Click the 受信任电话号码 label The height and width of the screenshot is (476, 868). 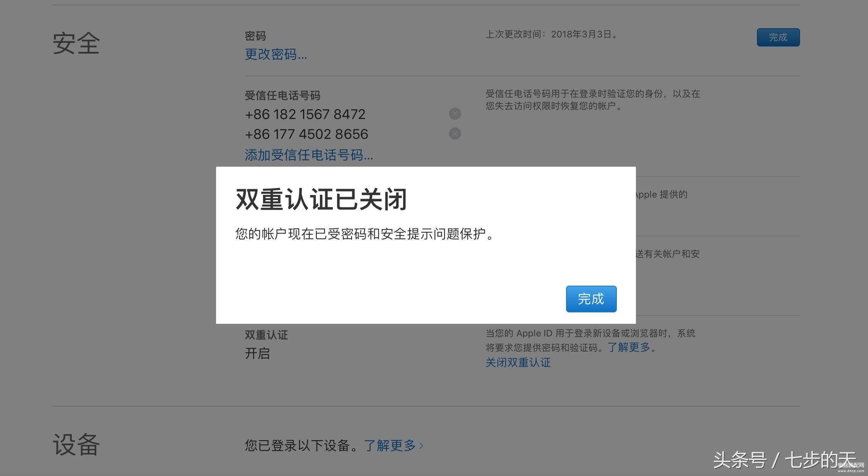pyautogui.click(x=282, y=95)
